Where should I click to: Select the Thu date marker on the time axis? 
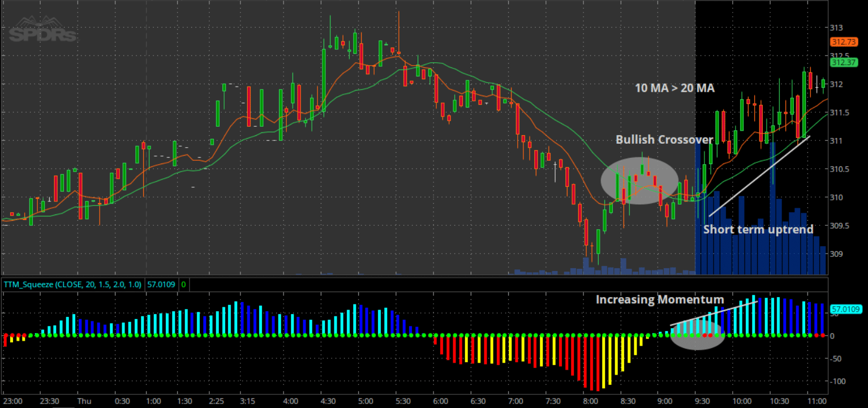(x=84, y=401)
